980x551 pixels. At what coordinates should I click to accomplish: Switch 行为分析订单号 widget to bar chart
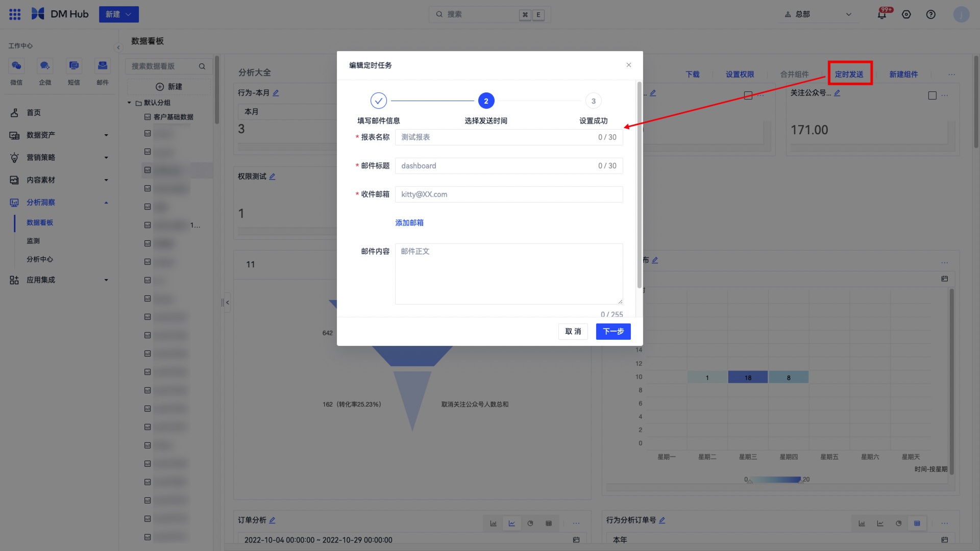pos(862,523)
